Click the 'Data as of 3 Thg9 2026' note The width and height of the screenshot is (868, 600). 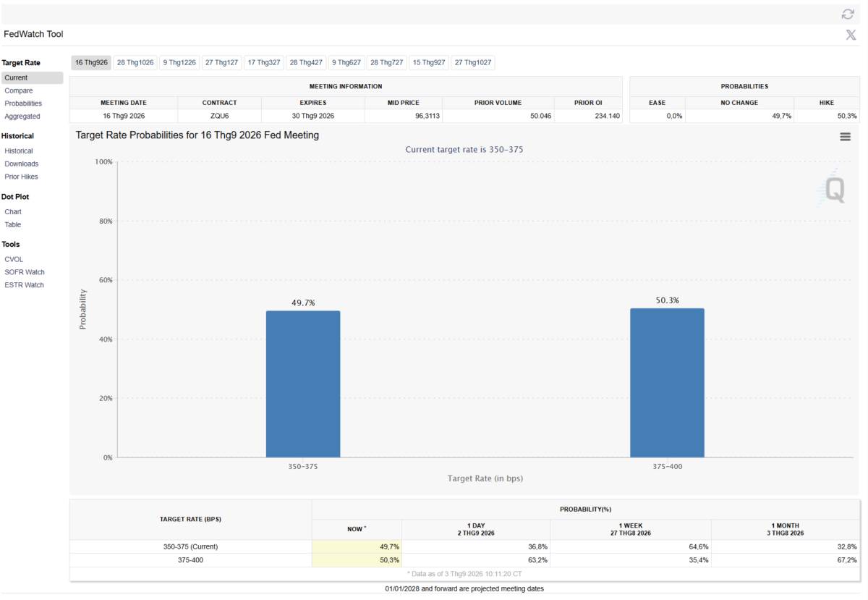coord(465,574)
